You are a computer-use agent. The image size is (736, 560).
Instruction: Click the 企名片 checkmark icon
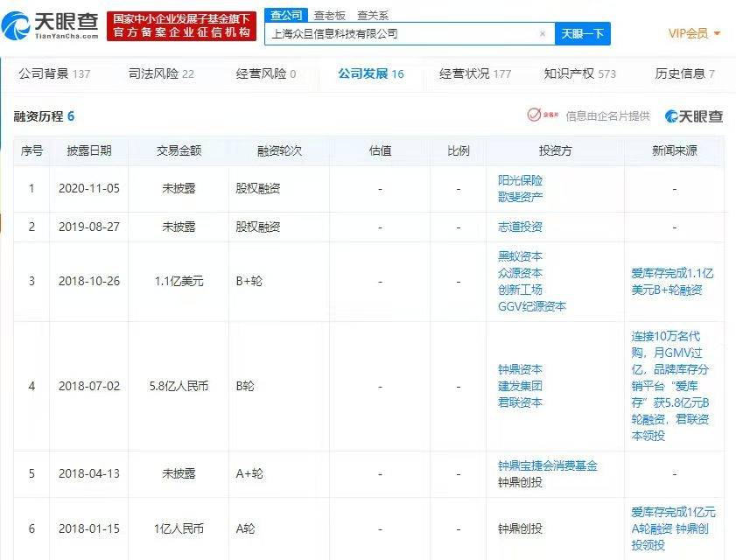(534, 115)
